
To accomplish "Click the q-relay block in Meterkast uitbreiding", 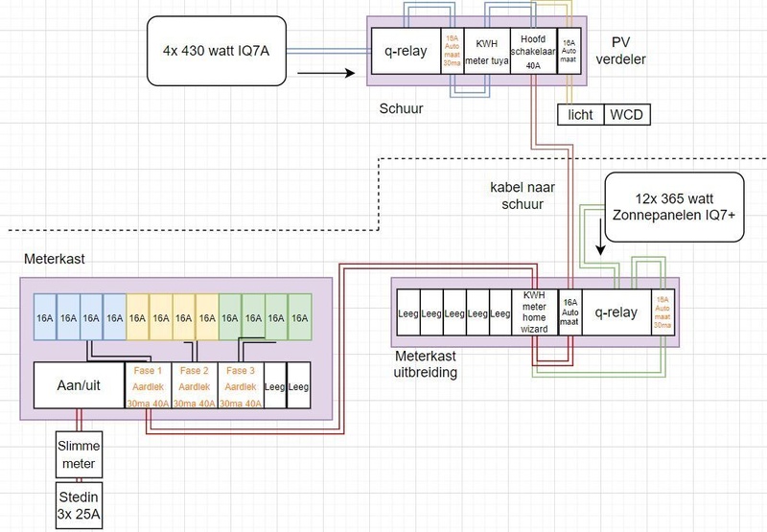I will click(616, 312).
